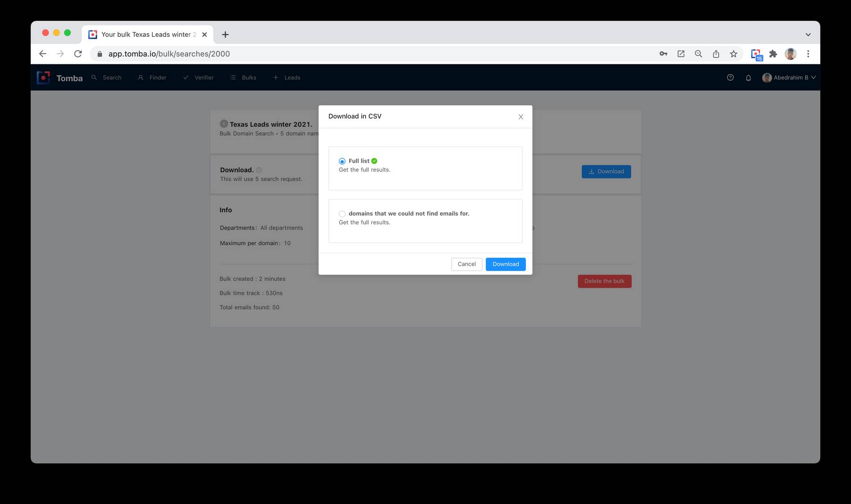Click Delete the bulk button
851x504 pixels.
click(604, 281)
